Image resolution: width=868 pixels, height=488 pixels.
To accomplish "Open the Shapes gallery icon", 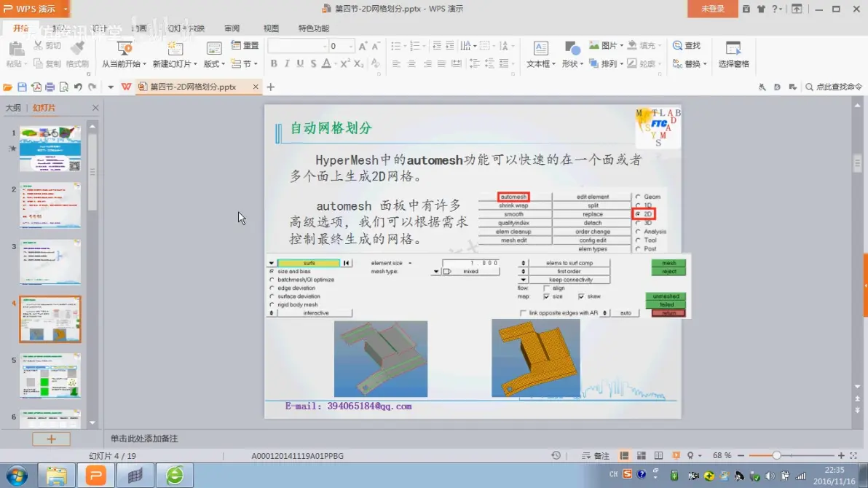I will coord(572,49).
